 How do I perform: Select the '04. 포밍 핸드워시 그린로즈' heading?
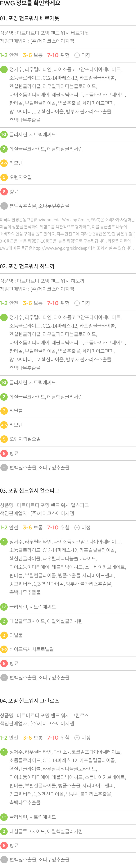coord(30,701)
